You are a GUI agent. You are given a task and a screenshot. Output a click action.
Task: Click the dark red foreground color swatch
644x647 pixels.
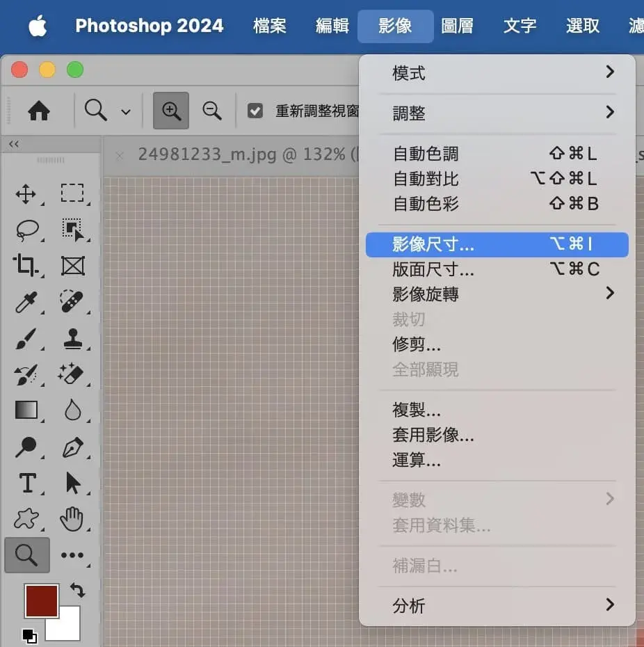point(41,601)
